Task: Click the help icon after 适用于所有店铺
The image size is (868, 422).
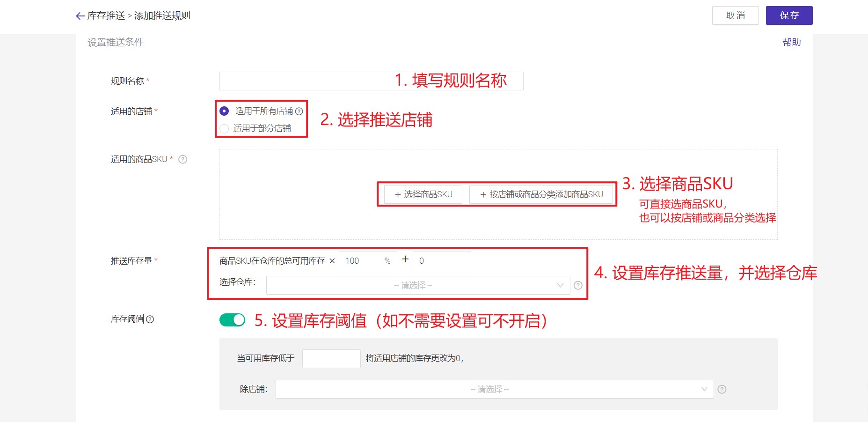Action: (299, 111)
